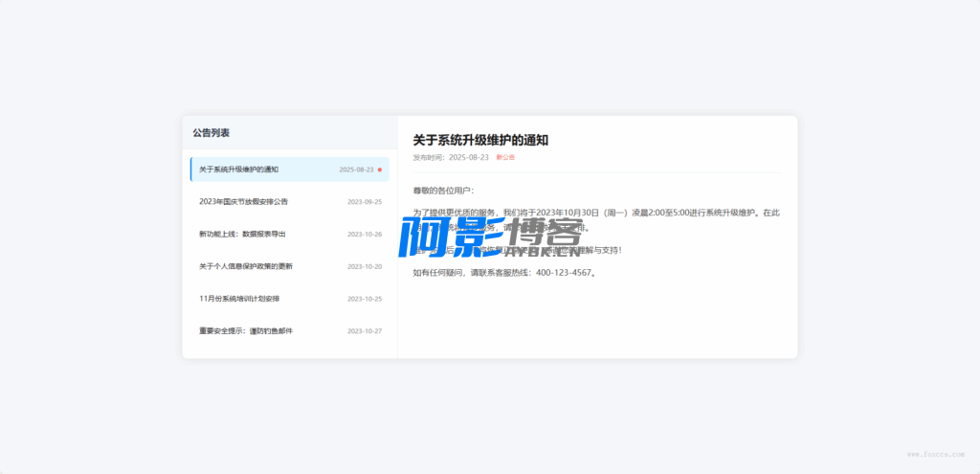Select 重要安全提示：谨防钓鱼邮件 announcement
The width and height of the screenshot is (980, 474).
(x=246, y=331)
